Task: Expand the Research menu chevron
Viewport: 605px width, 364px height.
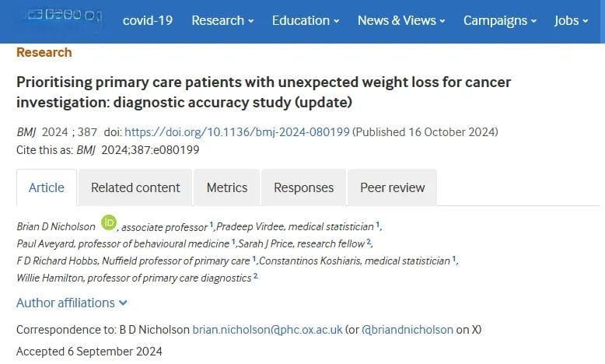Action: (x=251, y=21)
